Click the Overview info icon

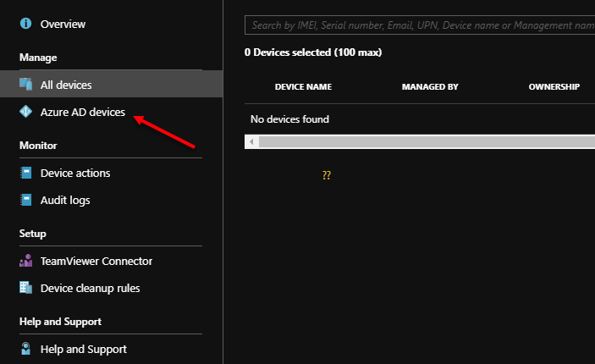click(x=25, y=24)
